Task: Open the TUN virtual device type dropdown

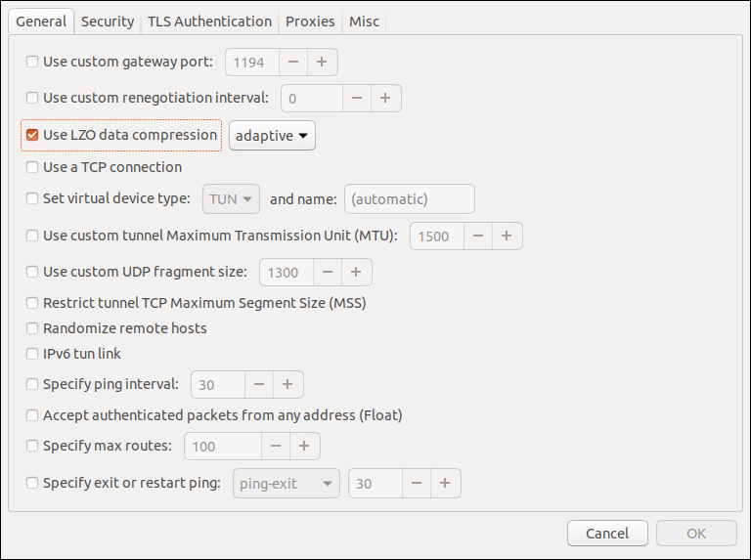Action: [231, 199]
